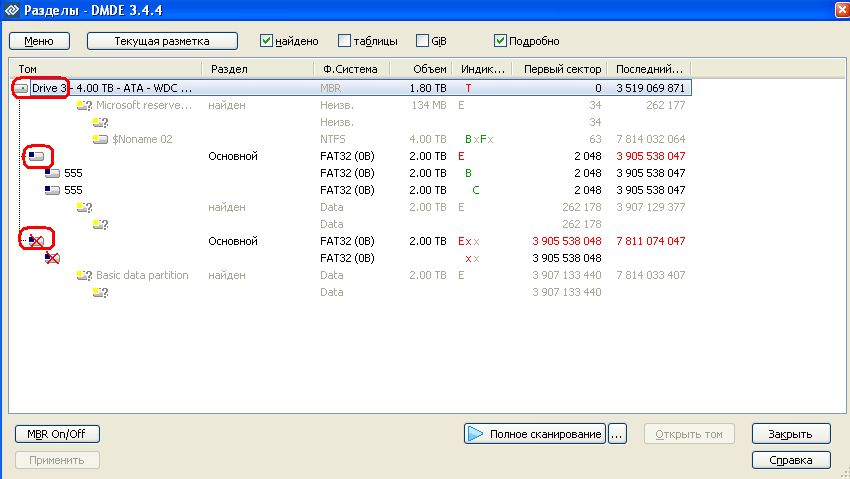Open scan options with the ... button
850x479 pixels.
[617, 434]
